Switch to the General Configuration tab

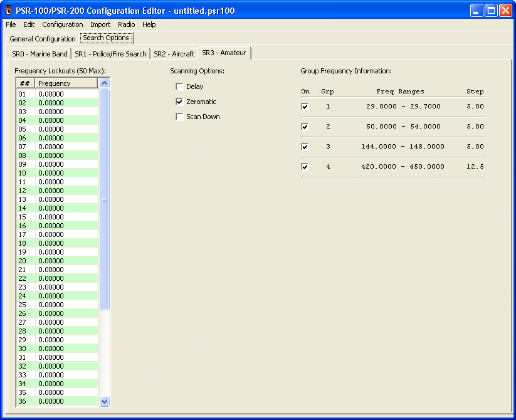43,39
